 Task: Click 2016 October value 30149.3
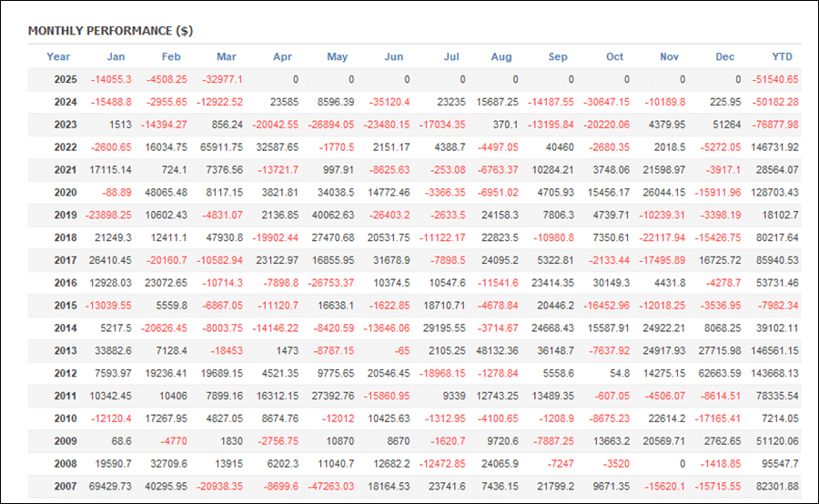click(x=612, y=283)
